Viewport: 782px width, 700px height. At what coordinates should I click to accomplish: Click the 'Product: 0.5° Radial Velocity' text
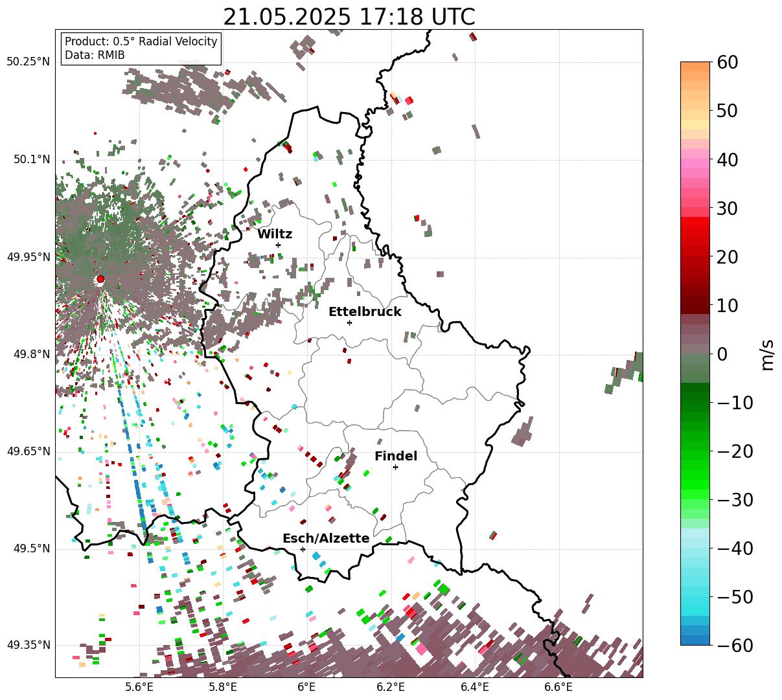(141, 41)
